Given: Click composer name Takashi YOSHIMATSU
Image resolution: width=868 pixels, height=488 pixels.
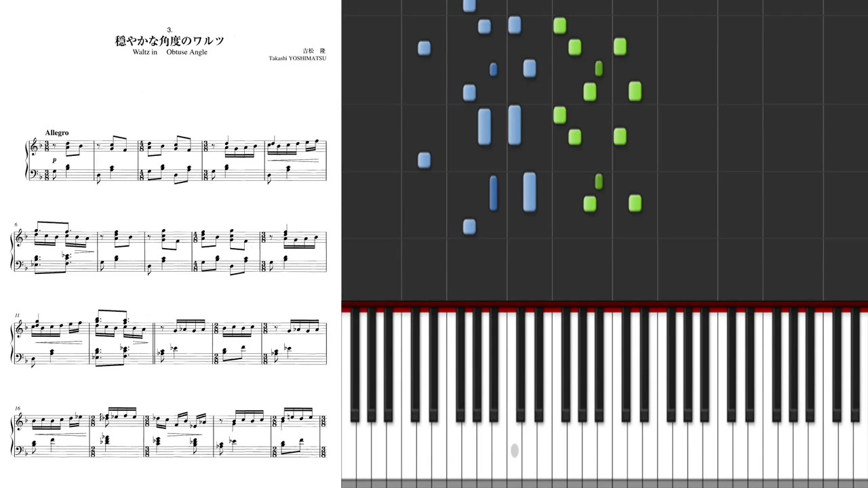Looking at the screenshot, I should (x=297, y=58).
